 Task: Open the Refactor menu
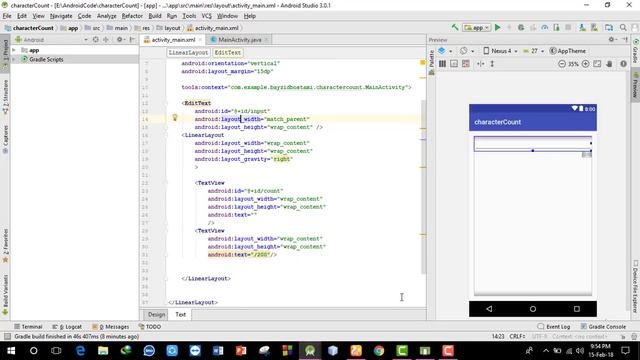tap(132, 16)
